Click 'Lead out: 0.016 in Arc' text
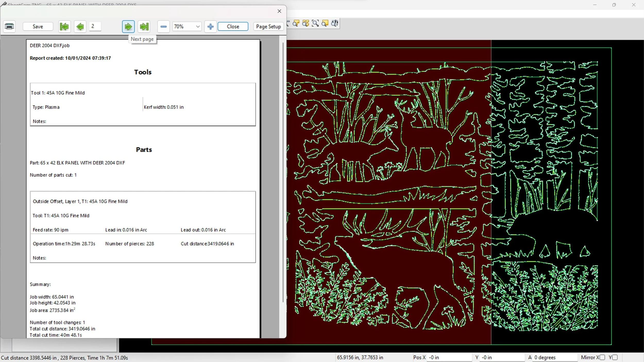The width and height of the screenshot is (644, 362). [x=203, y=230]
